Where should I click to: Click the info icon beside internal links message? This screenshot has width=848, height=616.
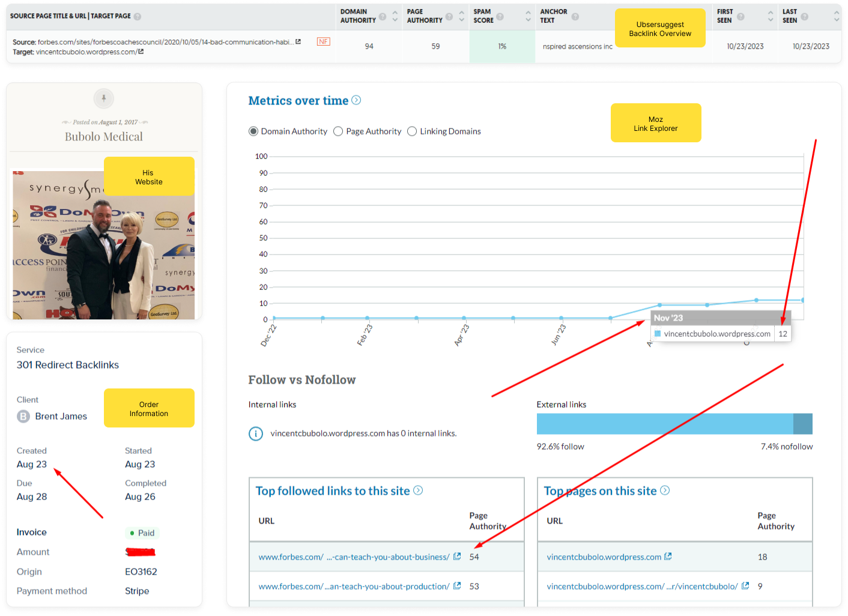pyautogui.click(x=256, y=433)
